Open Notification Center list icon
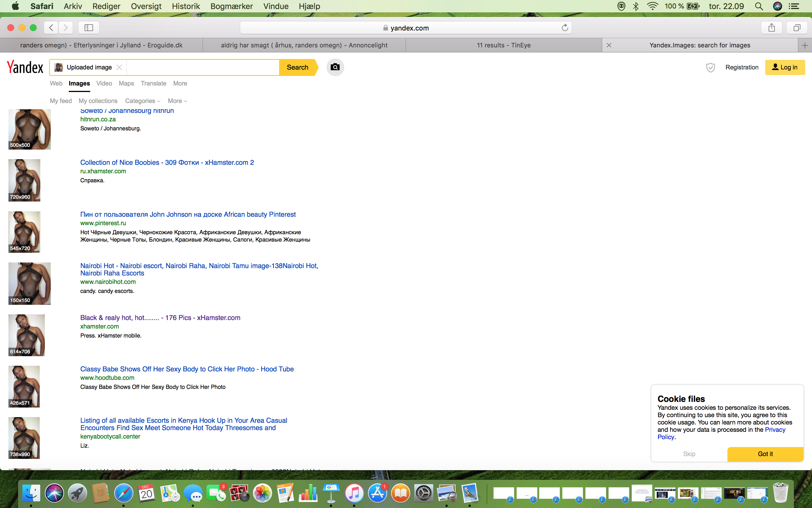Viewport: 812px width, 508px height. (794, 6)
